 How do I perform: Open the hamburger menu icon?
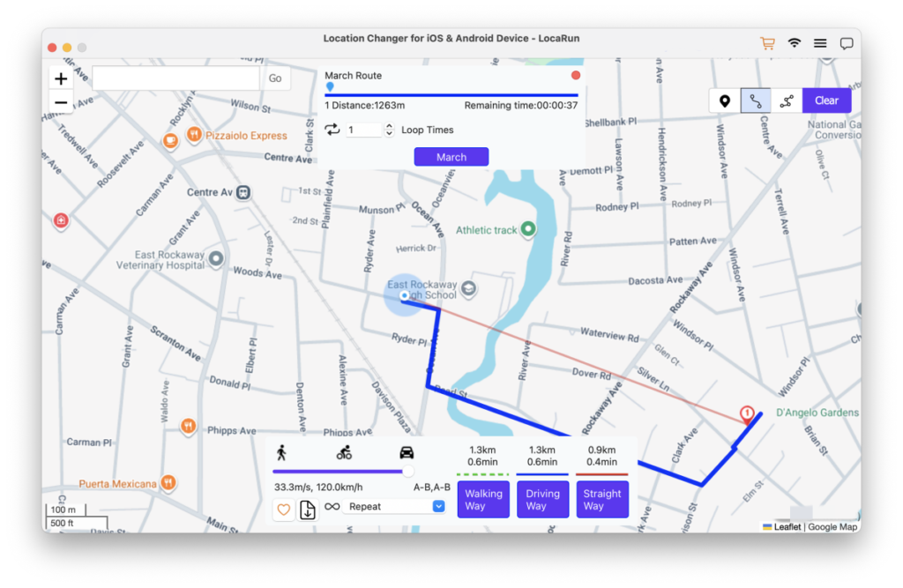pos(820,43)
